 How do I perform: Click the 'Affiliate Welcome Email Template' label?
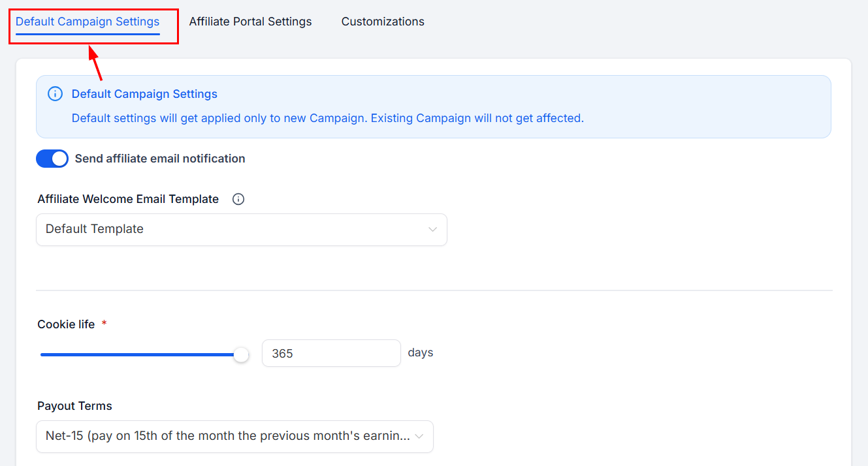128,199
